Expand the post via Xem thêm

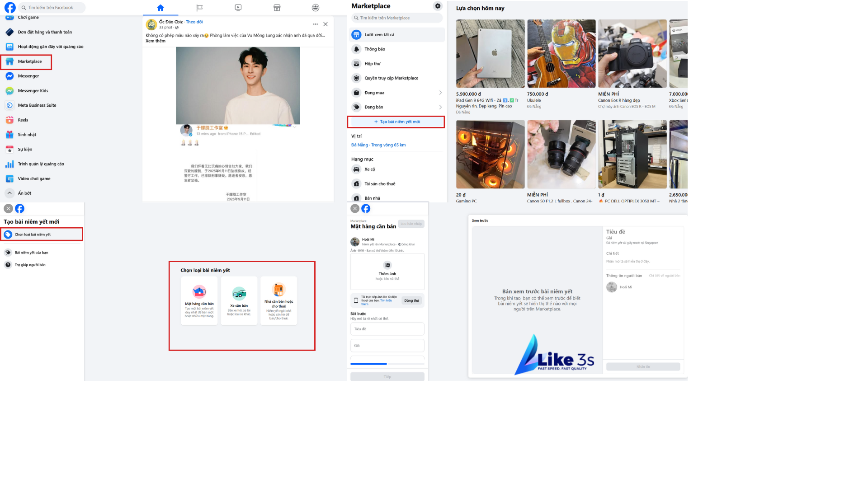[x=156, y=41]
